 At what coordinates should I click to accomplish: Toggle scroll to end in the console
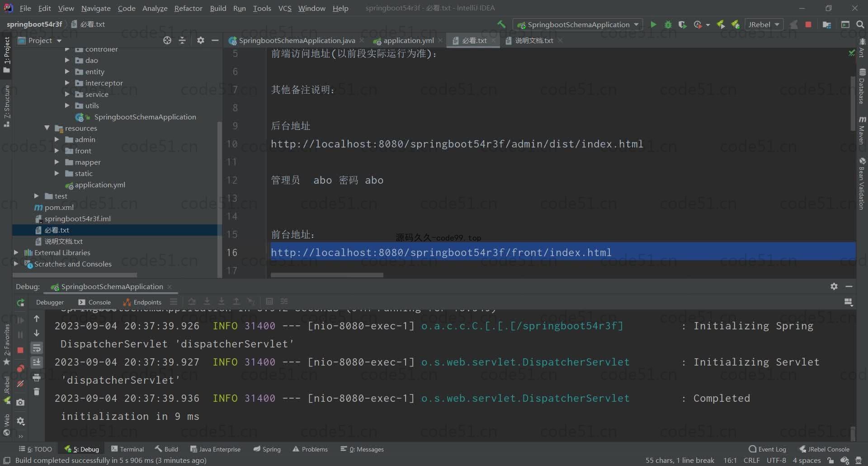pyautogui.click(x=37, y=362)
